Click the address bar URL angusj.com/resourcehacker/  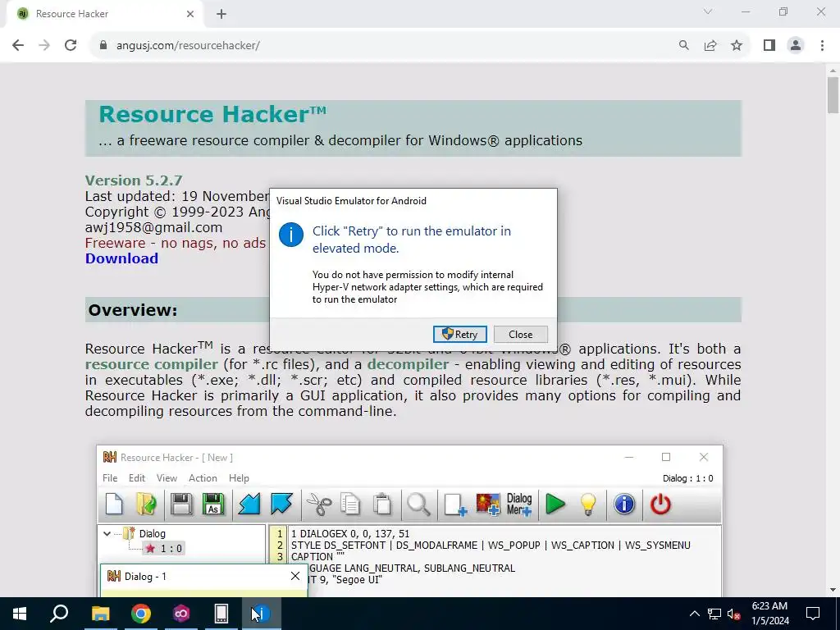click(188, 46)
